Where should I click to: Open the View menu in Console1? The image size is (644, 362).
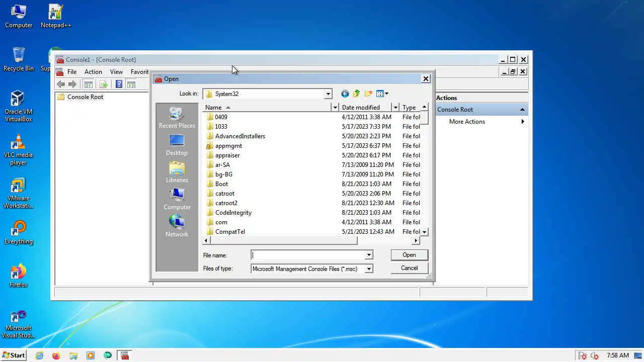[116, 72]
